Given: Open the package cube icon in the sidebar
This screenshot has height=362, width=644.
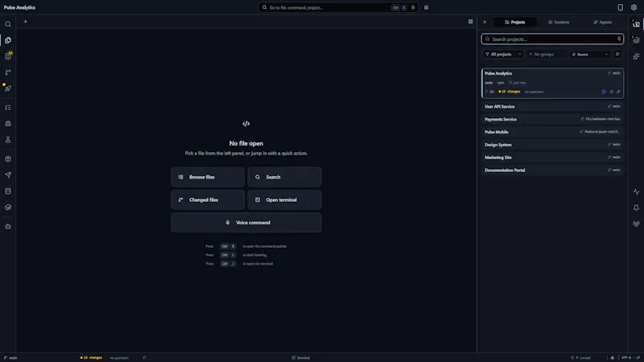Looking at the screenshot, I should point(8,158).
